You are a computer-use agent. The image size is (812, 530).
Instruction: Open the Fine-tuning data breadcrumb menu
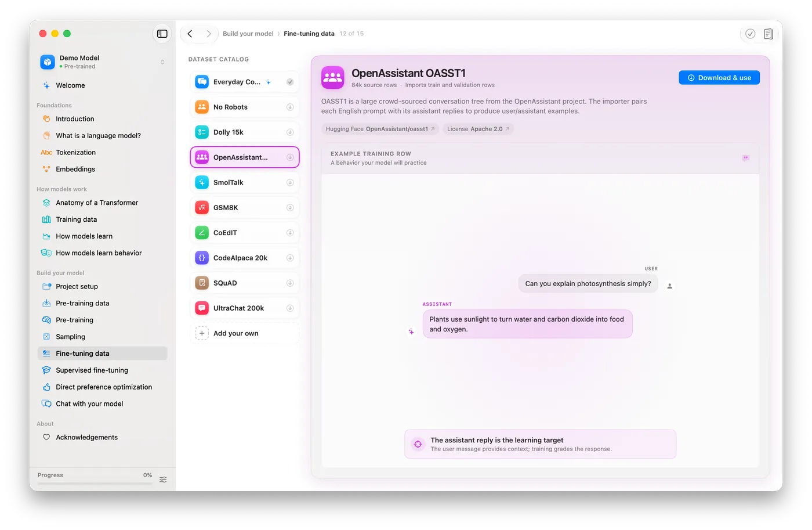click(x=309, y=34)
